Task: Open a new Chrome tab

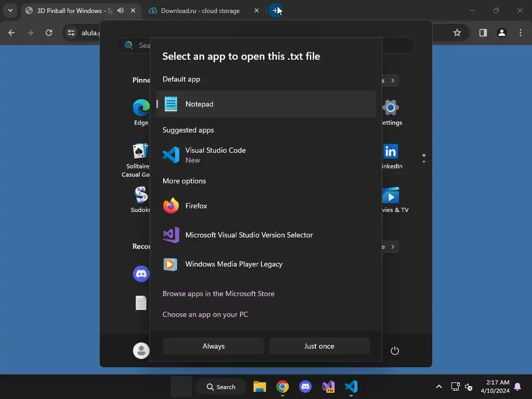Action: [x=275, y=10]
